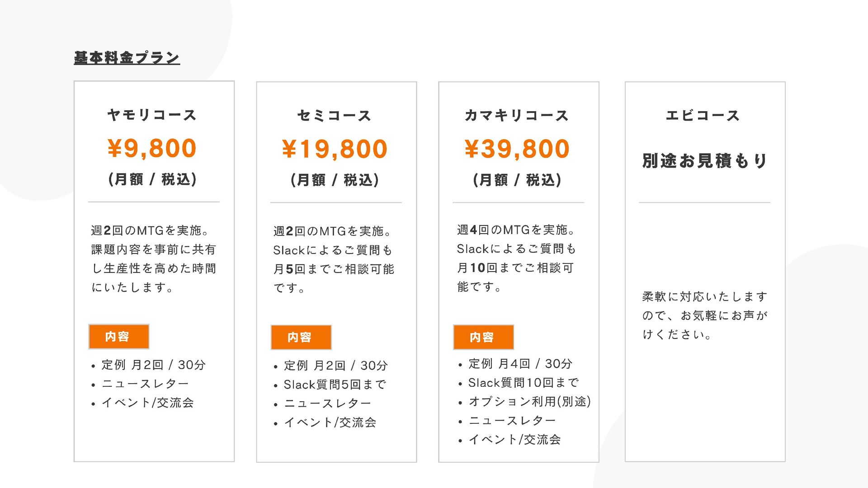868x488 pixels.
Task: Click the ¥39,800 price
Action: click(x=517, y=149)
